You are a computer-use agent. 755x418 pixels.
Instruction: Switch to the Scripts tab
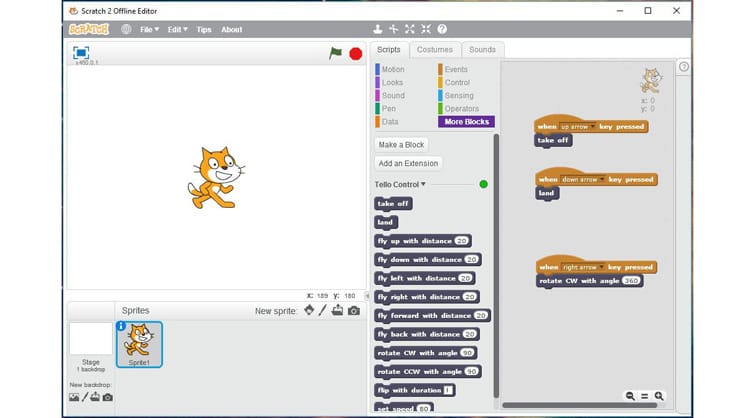(389, 50)
